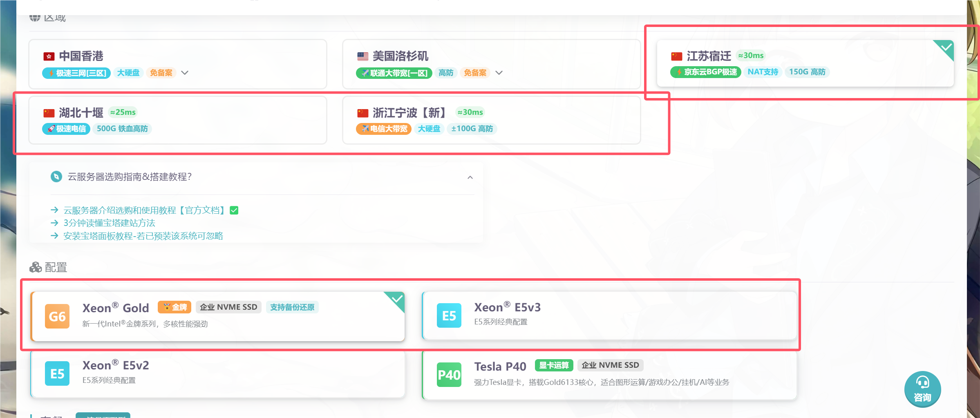Expand the 中国香港 line dropdown chevron
This screenshot has width=980, height=418.
click(185, 73)
